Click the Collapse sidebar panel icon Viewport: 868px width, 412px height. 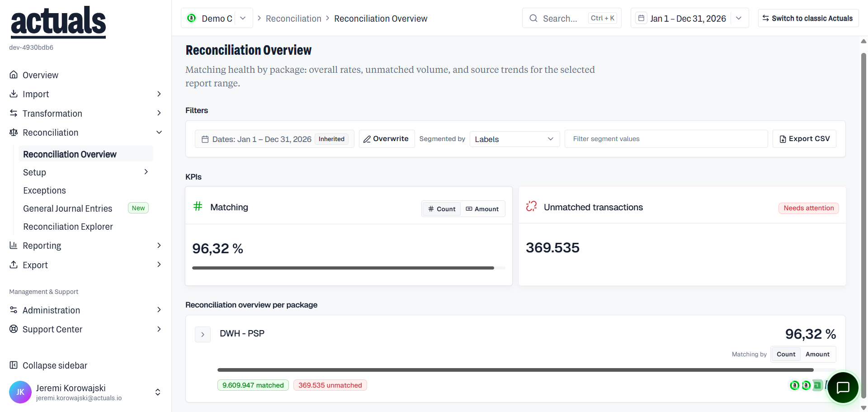pyautogui.click(x=14, y=365)
